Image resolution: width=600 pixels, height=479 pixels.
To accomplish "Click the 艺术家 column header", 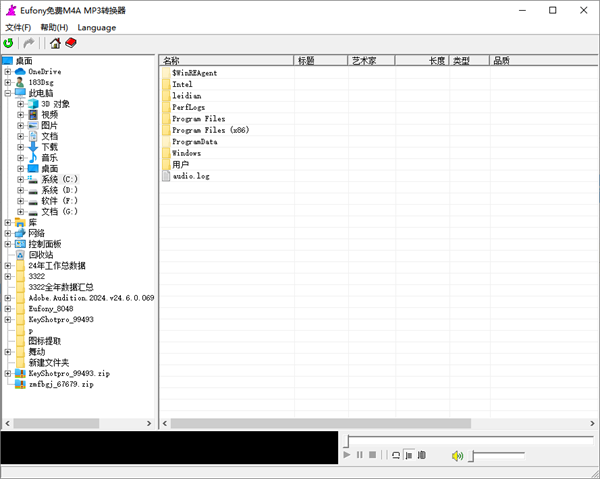I will click(x=370, y=61).
